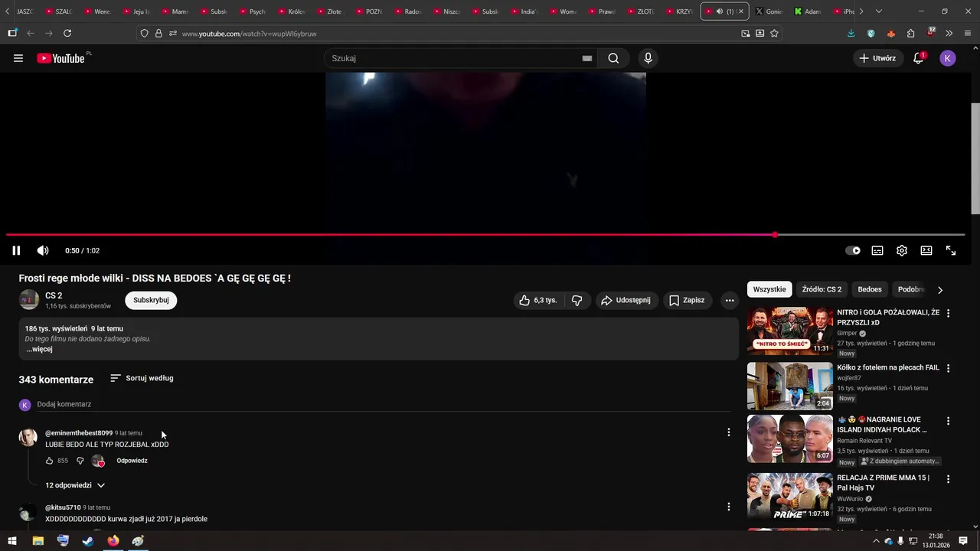The height and width of the screenshot is (551, 980).
Task: Open the Kółko z fotelem thumbnail
Action: point(789,386)
